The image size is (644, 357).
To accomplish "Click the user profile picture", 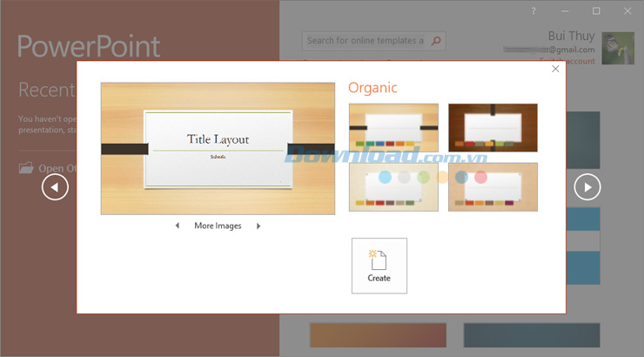I will (618, 48).
